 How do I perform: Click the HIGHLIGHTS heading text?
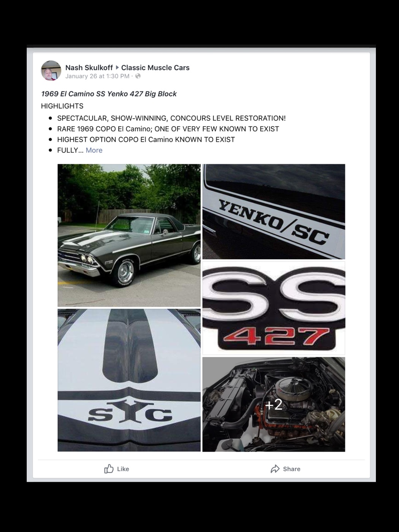click(62, 106)
